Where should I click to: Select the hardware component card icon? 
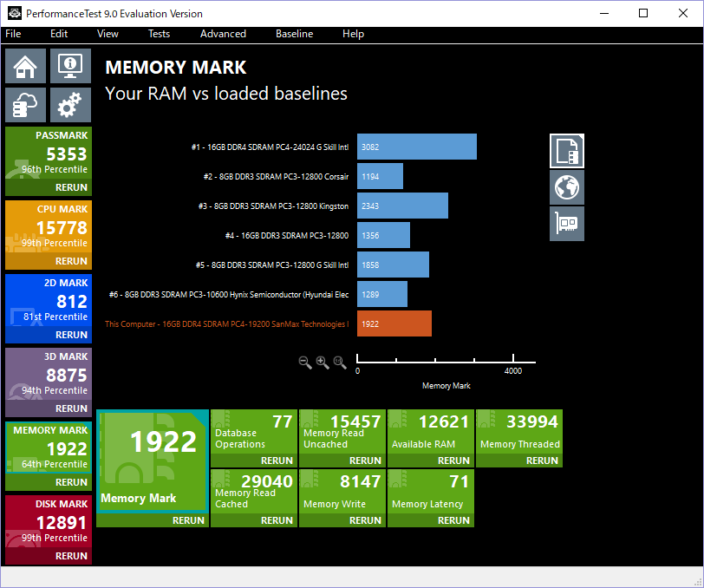click(x=567, y=224)
